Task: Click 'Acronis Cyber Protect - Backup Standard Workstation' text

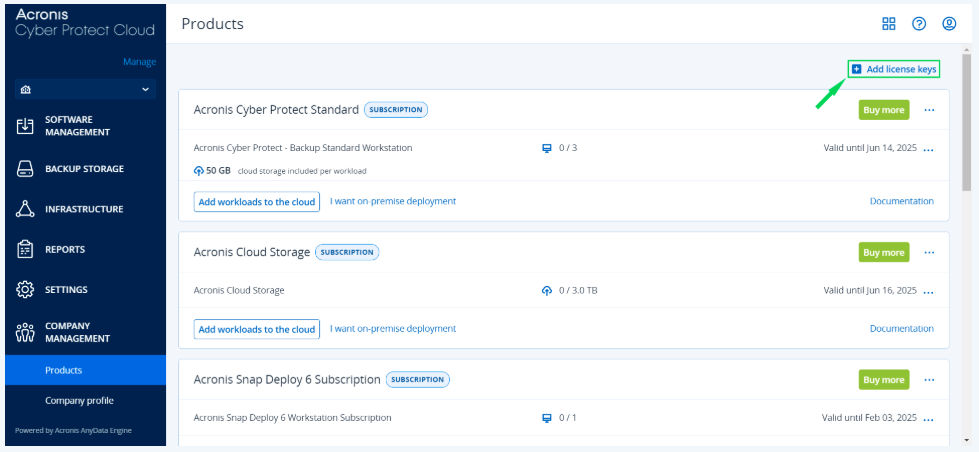Action: coord(303,148)
